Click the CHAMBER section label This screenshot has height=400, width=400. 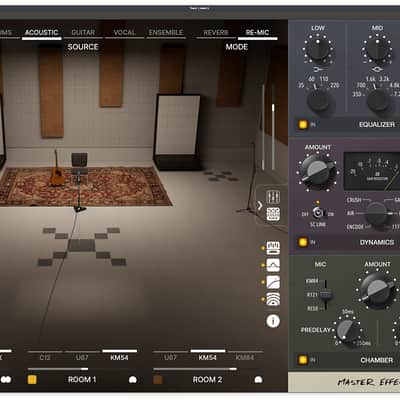point(377,360)
